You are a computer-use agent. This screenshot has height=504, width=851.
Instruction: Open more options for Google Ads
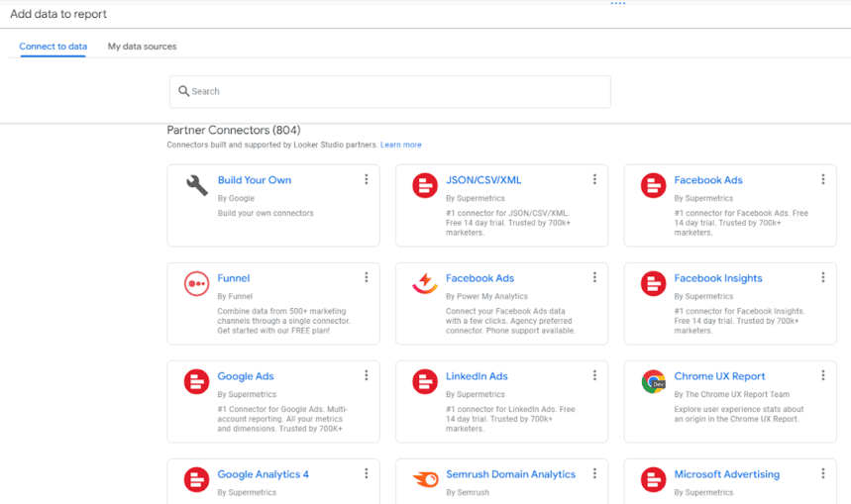(367, 375)
